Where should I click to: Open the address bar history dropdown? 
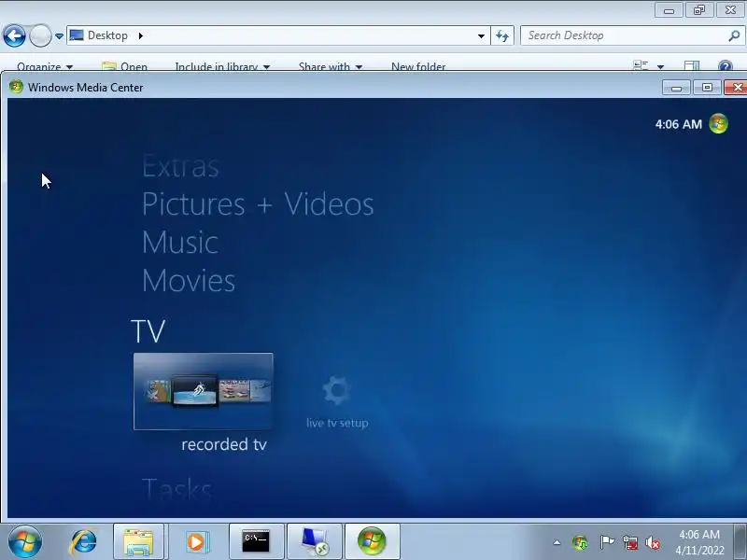481,36
